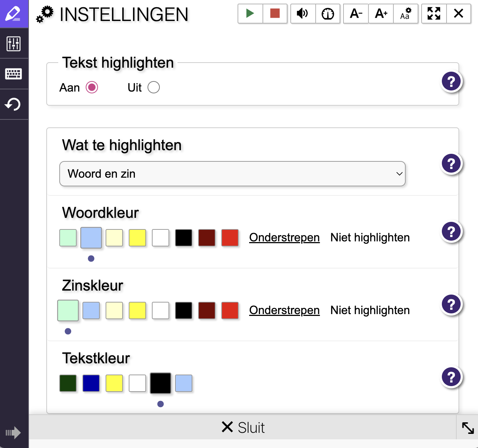
Task: Click the Sluit button at the bottom
Action: click(x=243, y=427)
